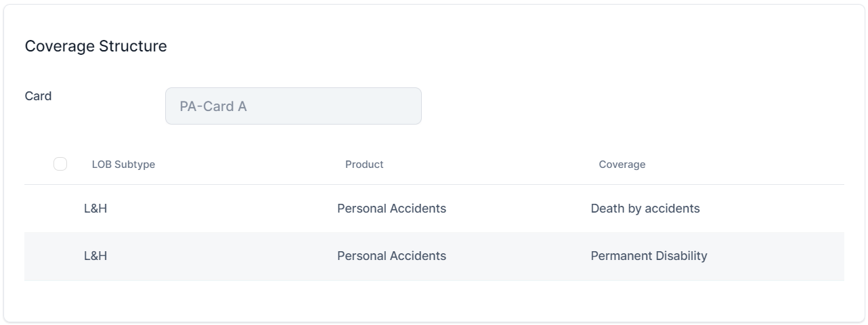Viewport: 868px width, 325px height.
Task: Click Personal Accidents in Death by accidents row
Action: (x=391, y=209)
